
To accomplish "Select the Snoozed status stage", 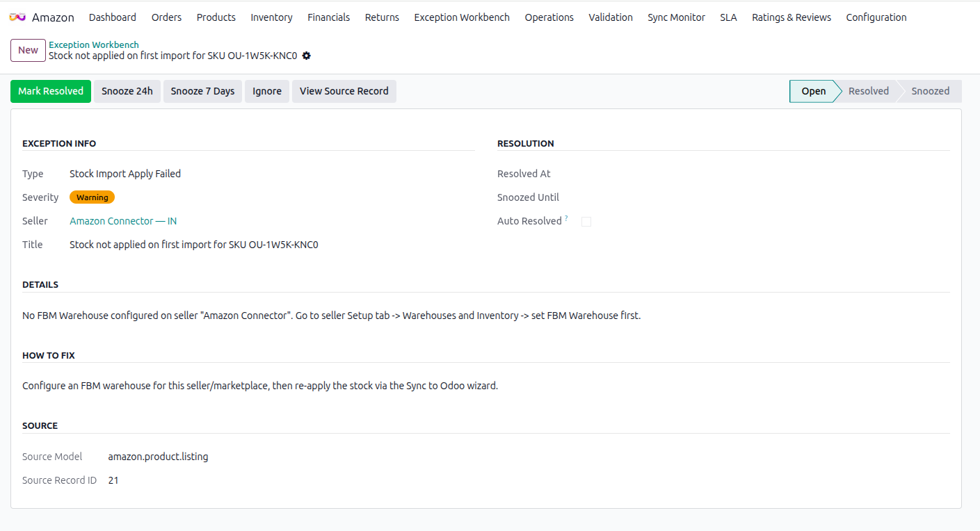I will pyautogui.click(x=931, y=91).
